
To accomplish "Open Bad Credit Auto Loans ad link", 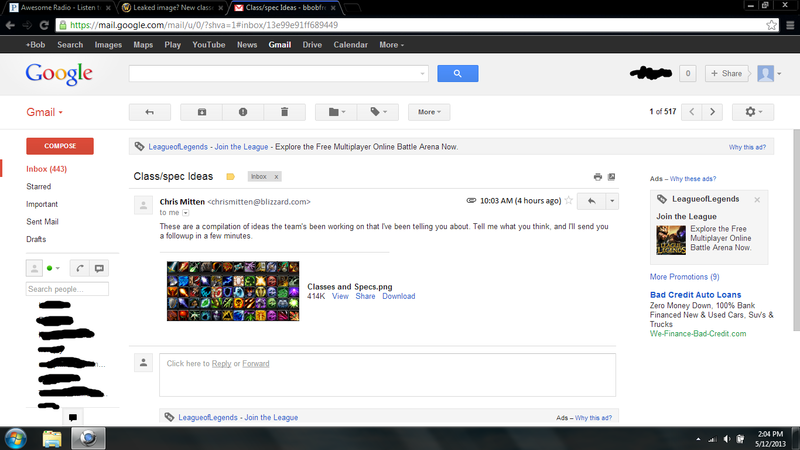I will click(x=695, y=295).
